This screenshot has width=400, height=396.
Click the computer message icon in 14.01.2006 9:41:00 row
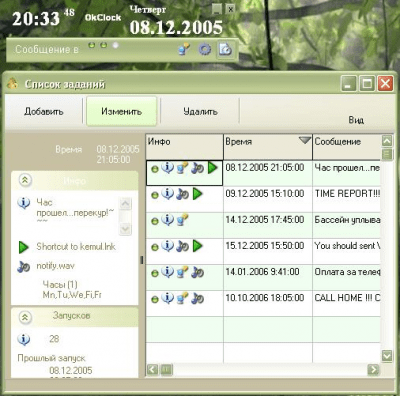pos(182,272)
